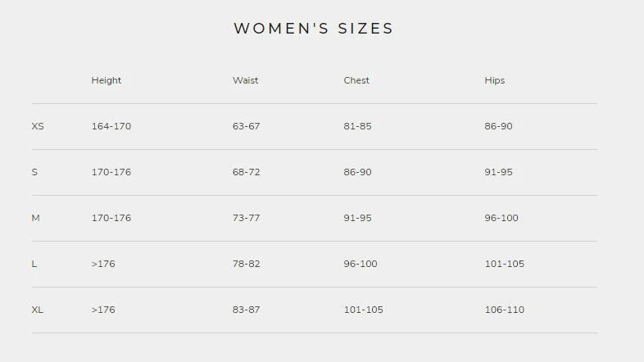The width and height of the screenshot is (644, 362).
Task: Select the 86-90 chest value for S
Action: click(x=357, y=172)
